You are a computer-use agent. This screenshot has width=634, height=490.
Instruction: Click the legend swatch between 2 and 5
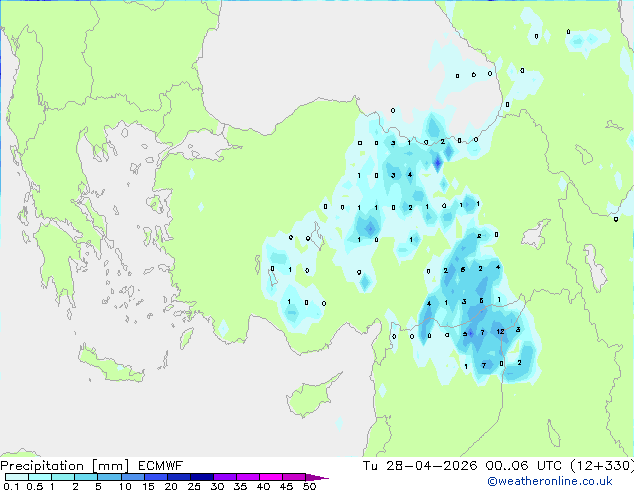(86, 477)
